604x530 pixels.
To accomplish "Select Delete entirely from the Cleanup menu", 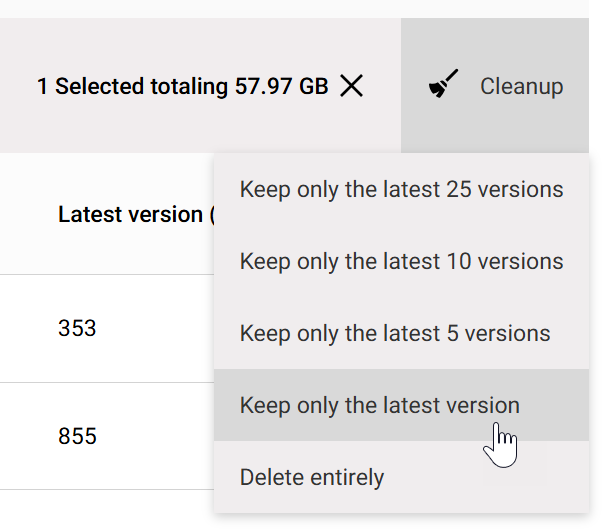I will click(x=312, y=478).
